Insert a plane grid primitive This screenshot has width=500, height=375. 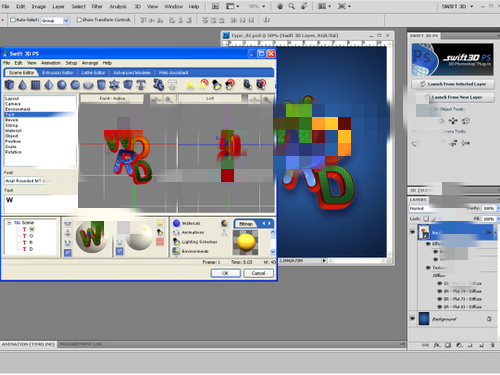[x=36, y=85]
